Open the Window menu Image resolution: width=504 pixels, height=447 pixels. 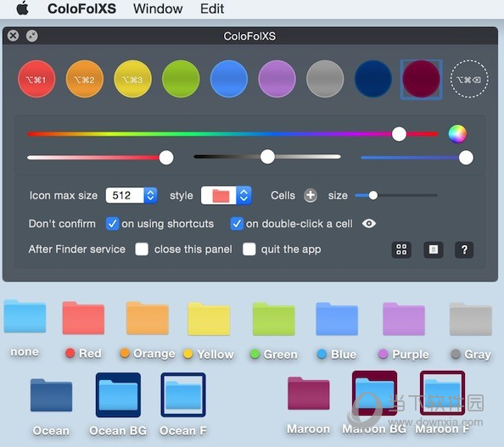click(x=158, y=8)
